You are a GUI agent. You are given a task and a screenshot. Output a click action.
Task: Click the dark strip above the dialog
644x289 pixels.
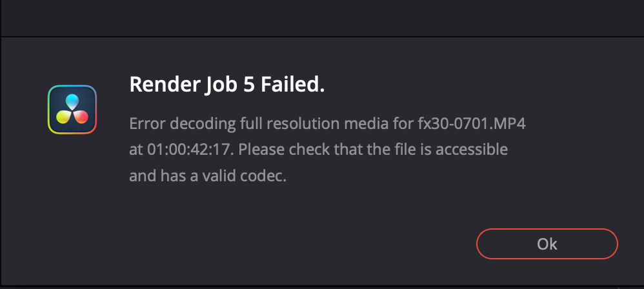tap(323, 17)
